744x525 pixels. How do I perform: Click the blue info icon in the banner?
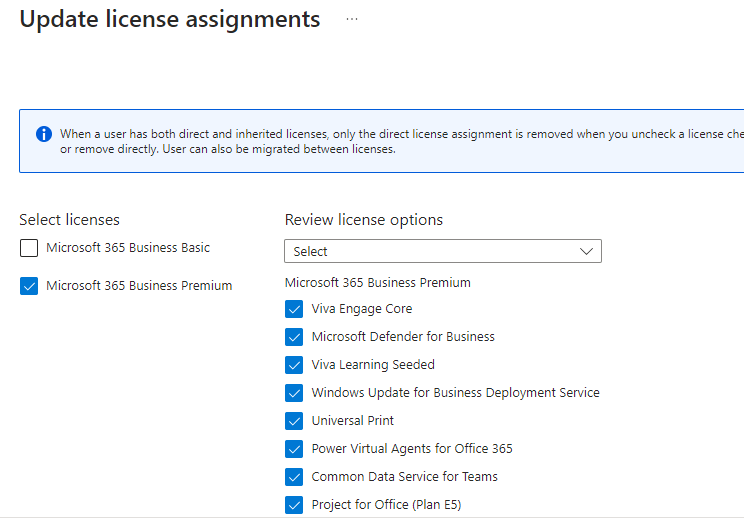click(44, 134)
